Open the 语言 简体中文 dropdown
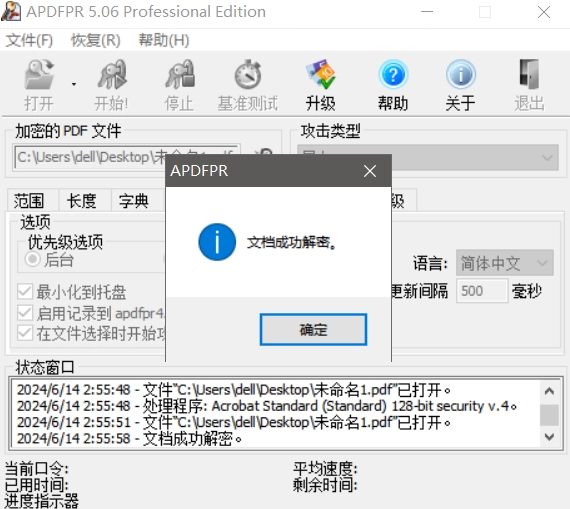 505,262
